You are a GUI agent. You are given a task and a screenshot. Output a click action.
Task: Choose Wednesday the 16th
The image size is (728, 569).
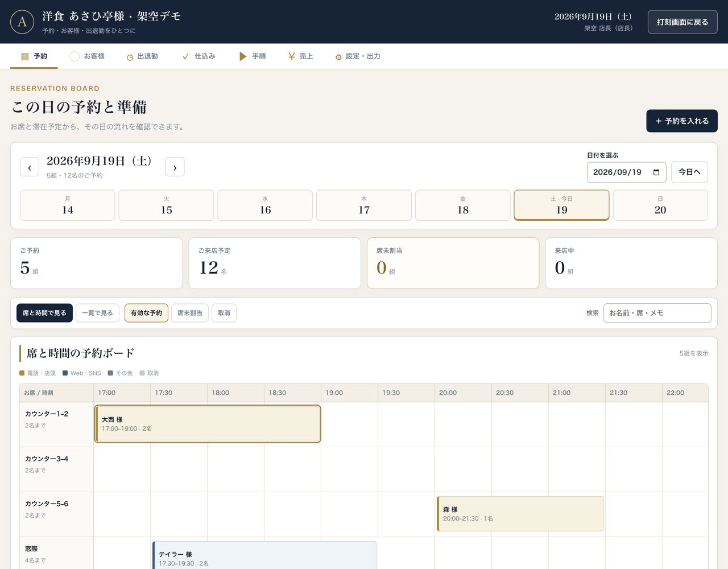pos(265,205)
